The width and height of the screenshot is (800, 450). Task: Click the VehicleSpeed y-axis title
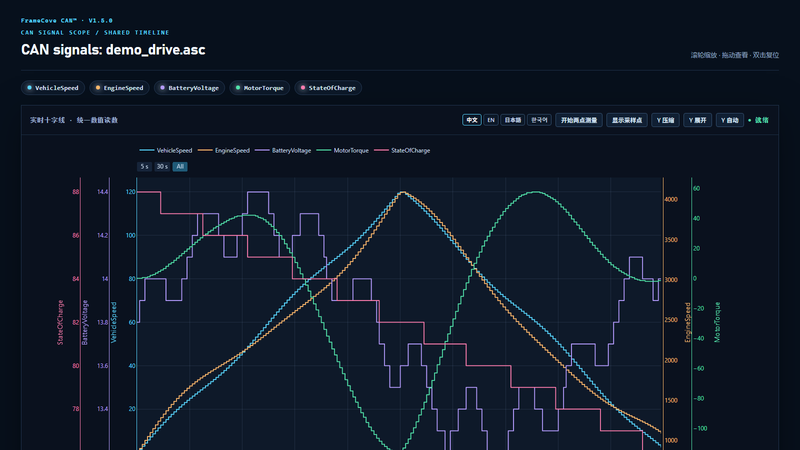114,322
